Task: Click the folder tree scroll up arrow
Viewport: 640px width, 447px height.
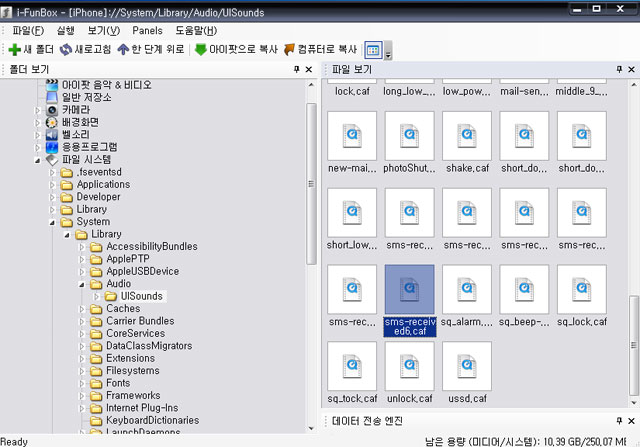Action: click(x=311, y=85)
